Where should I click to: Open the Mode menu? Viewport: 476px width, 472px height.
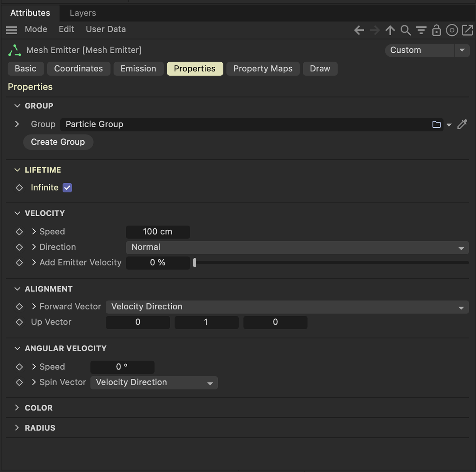pyautogui.click(x=36, y=29)
